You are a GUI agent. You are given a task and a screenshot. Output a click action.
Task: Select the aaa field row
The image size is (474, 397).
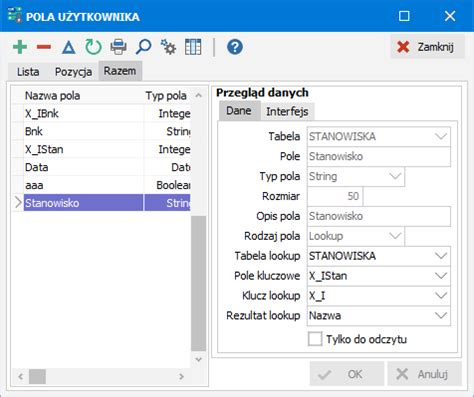[101, 185]
